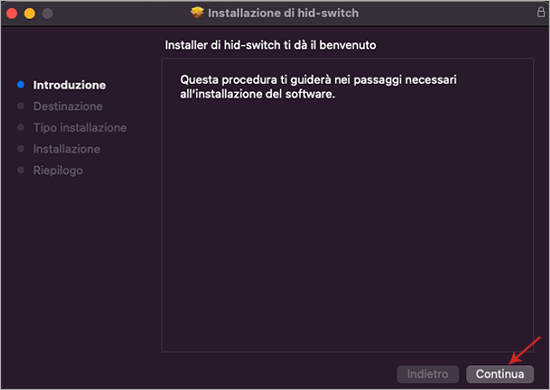Viewport: 550px width, 390px height.
Task: Click the 'Installazione di hid-switch' window title
Action: 283,13
